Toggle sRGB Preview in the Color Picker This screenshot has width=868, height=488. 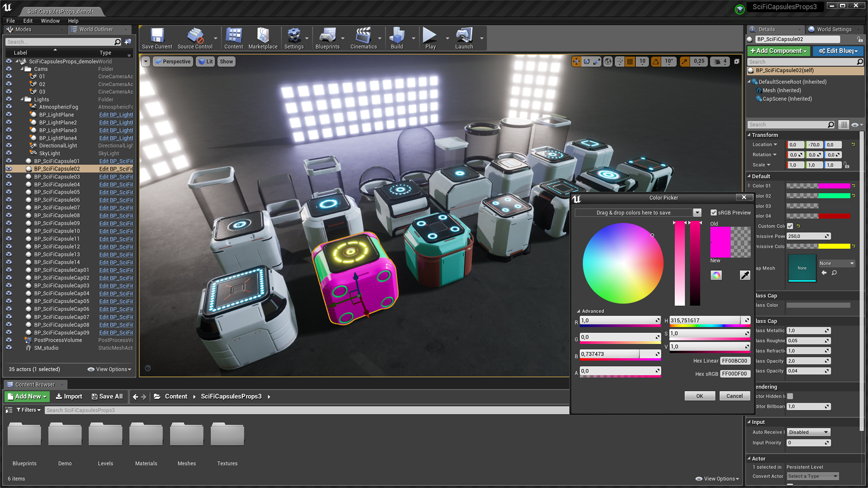click(713, 212)
